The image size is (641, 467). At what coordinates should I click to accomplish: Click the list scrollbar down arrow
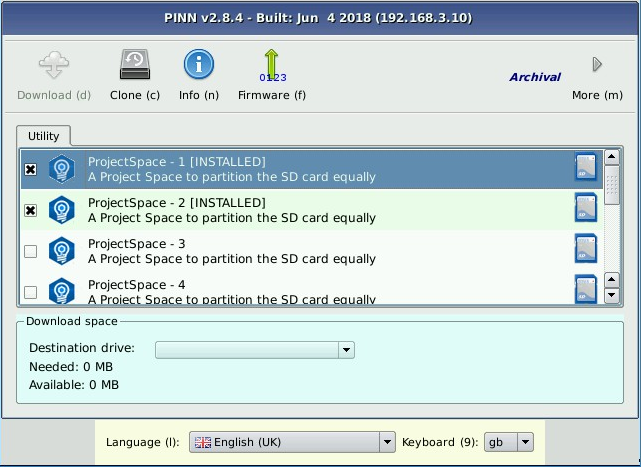(x=612, y=295)
